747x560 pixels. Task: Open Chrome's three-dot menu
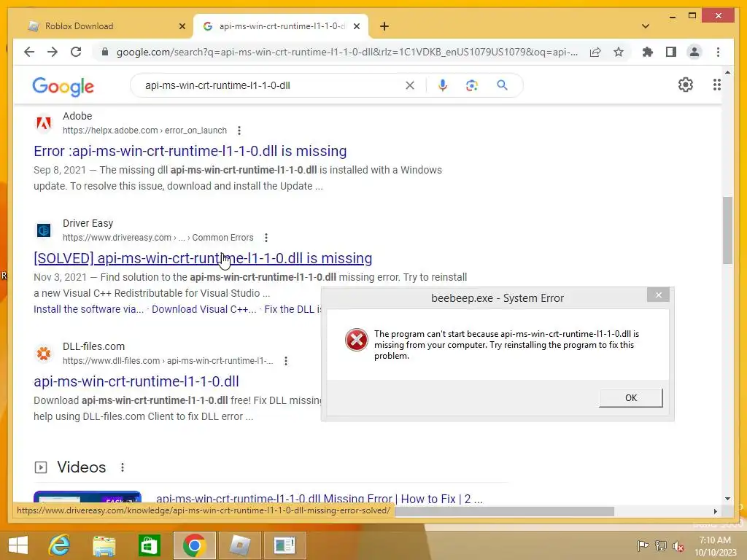(718, 52)
